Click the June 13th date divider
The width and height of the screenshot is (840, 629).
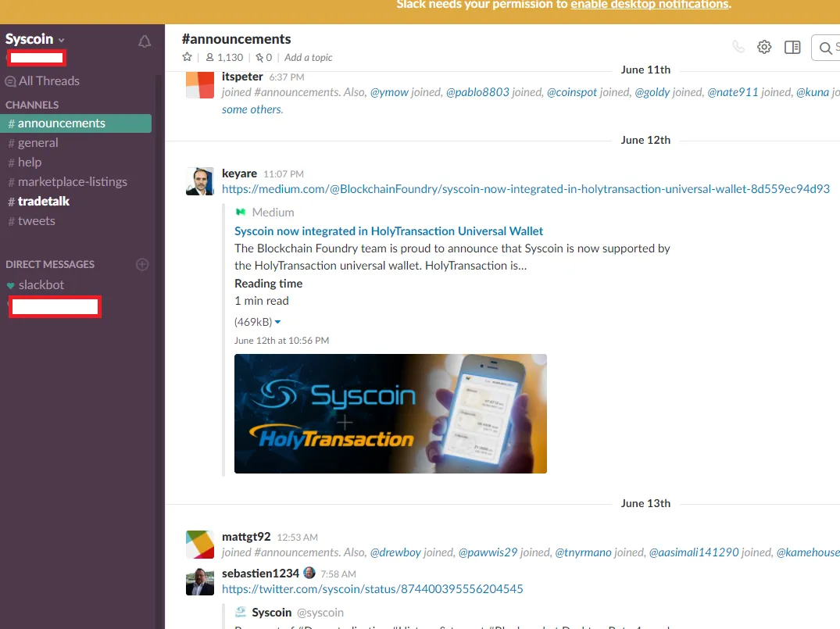(645, 503)
